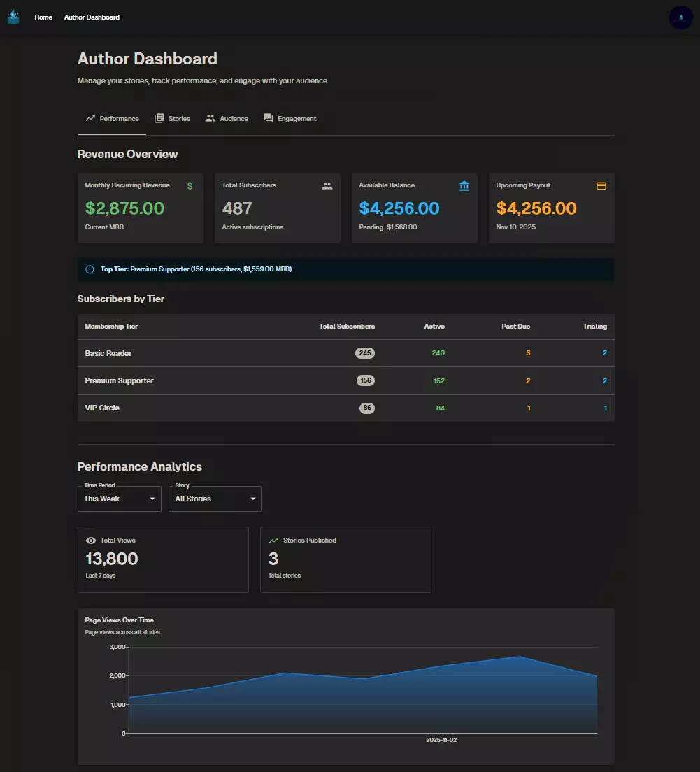Click the info icon in the Top Tier banner
700x772 pixels.
[x=89, y=269]
